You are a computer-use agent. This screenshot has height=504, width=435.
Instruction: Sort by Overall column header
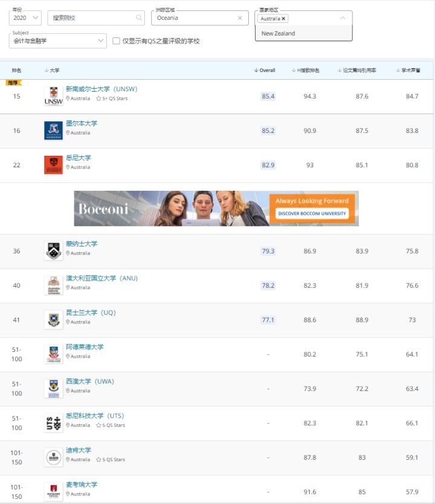point(265,71)
